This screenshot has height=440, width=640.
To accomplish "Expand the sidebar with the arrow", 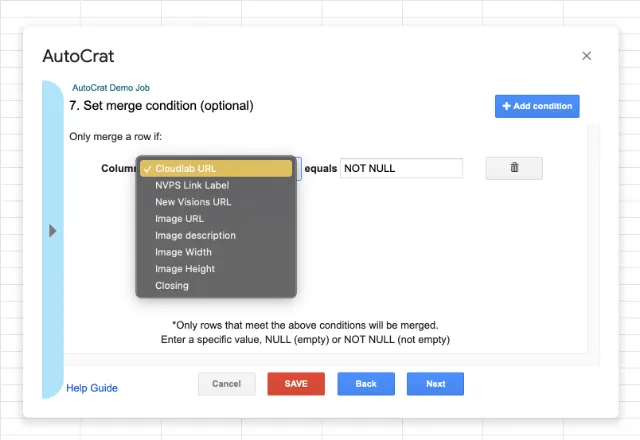I will click(52, 231).
